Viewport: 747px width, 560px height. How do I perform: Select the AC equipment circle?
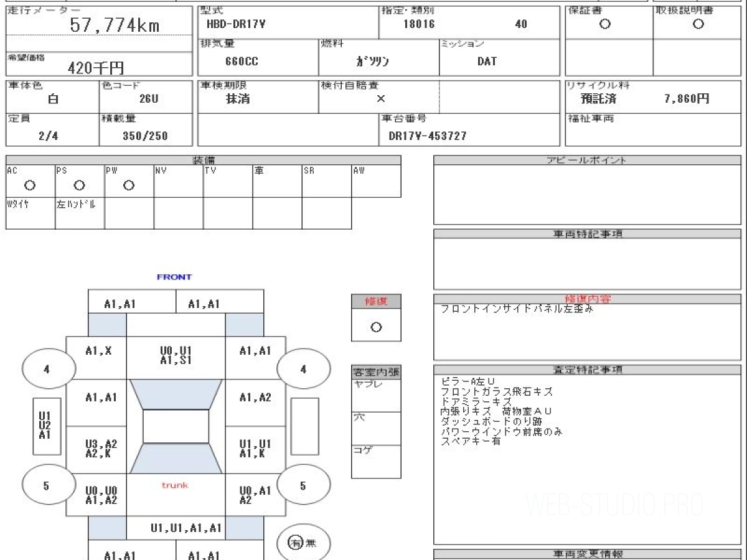click(29, 185)
